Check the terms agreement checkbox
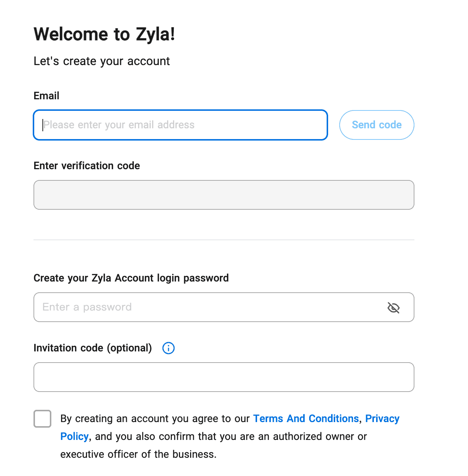 click(x=42, y=419)
